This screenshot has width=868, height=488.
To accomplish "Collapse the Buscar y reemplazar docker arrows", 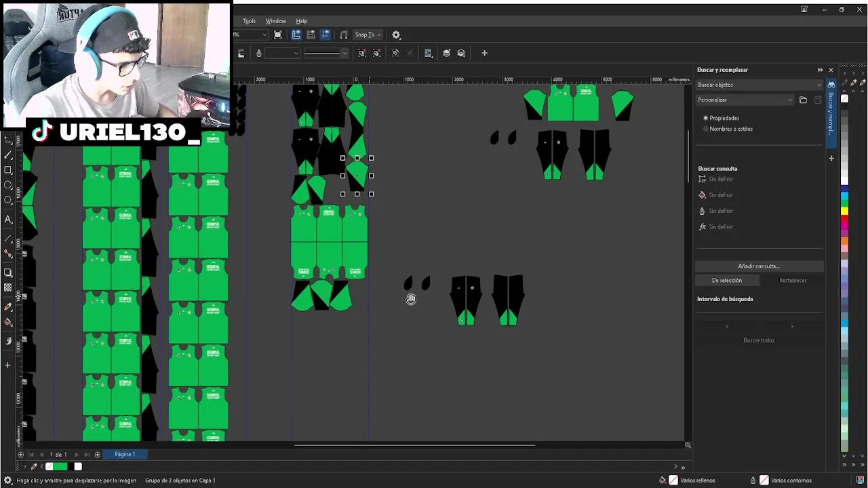I will coord(820,70).
